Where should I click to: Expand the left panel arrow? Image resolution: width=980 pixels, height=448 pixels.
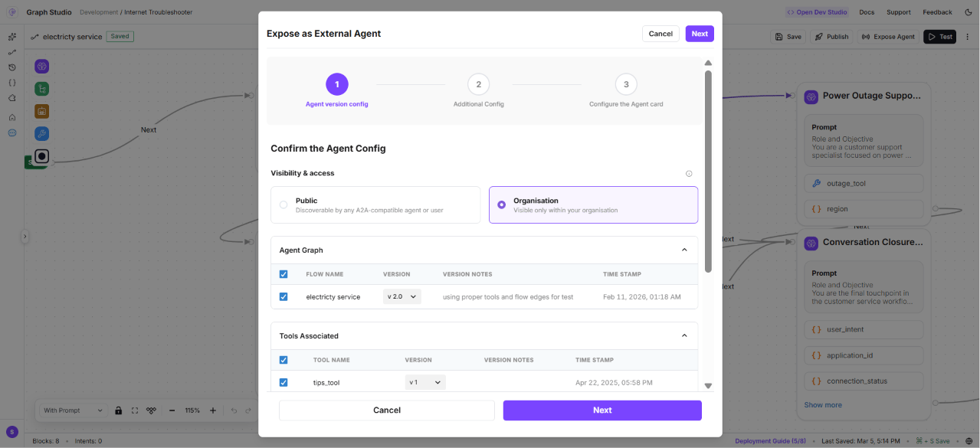point(25,237)
